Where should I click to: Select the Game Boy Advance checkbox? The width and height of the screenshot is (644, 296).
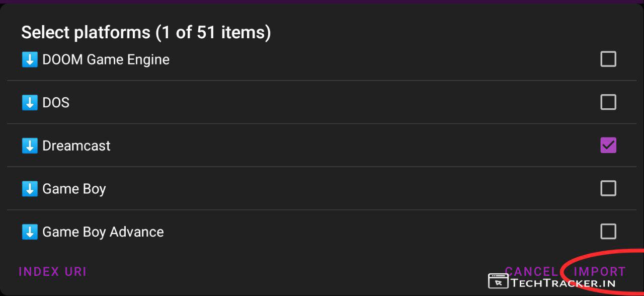(x=608, y=232)
